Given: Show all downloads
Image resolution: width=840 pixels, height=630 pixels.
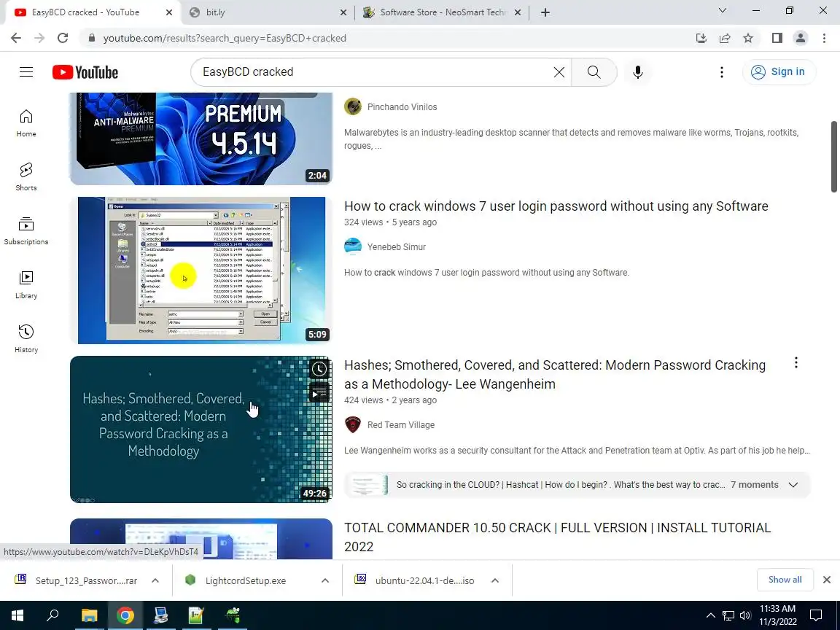Looking at the screenshot, I should [785, 580].
